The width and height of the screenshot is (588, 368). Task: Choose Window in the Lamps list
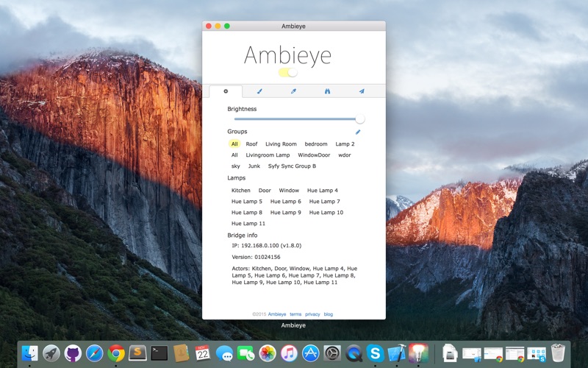tap(289, 191)
